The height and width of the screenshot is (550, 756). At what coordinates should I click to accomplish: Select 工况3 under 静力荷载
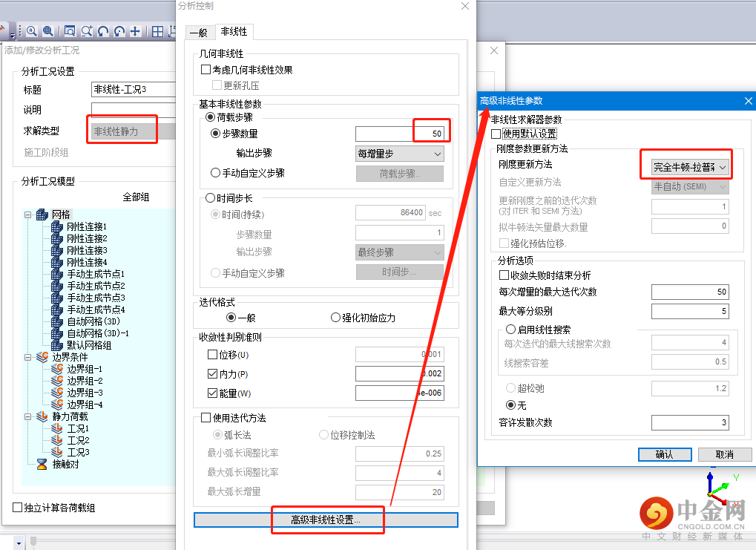(x=78, y=452)
